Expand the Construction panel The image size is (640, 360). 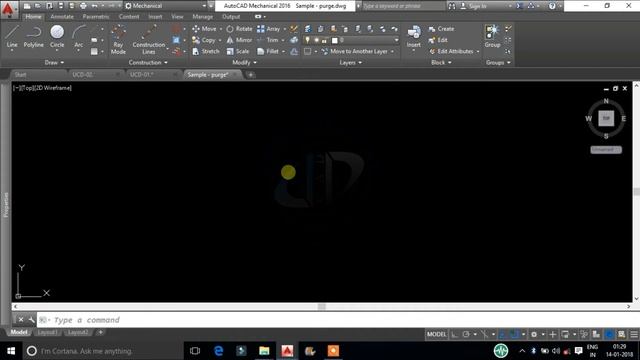tap(148, 62)
